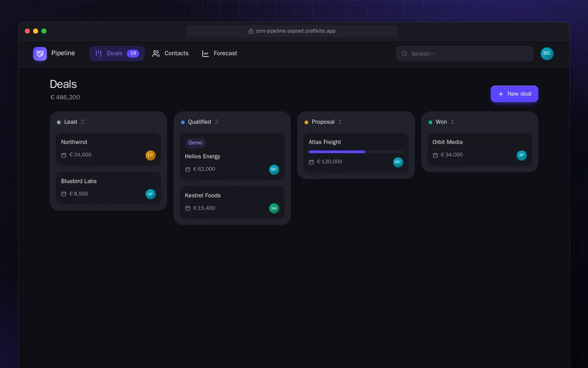Open the Northwind deal title
The height and width of the screenshot is (368, 588).
(x=74, y=142)
